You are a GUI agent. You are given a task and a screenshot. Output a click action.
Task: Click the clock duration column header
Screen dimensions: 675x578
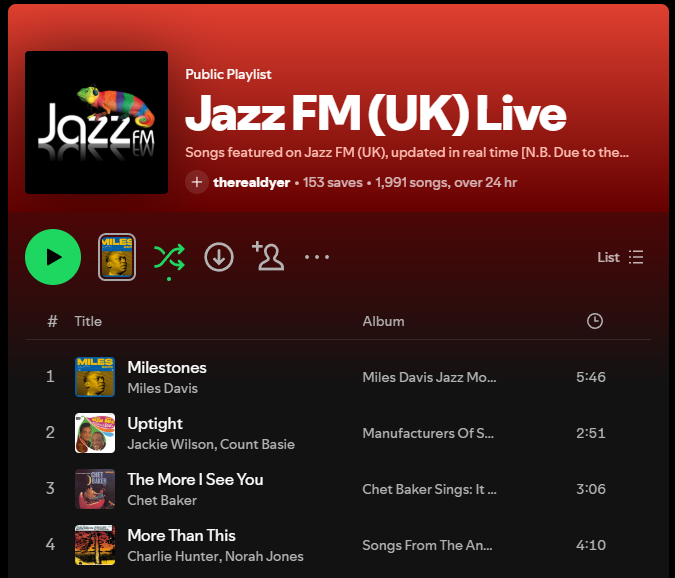[594, 321]
